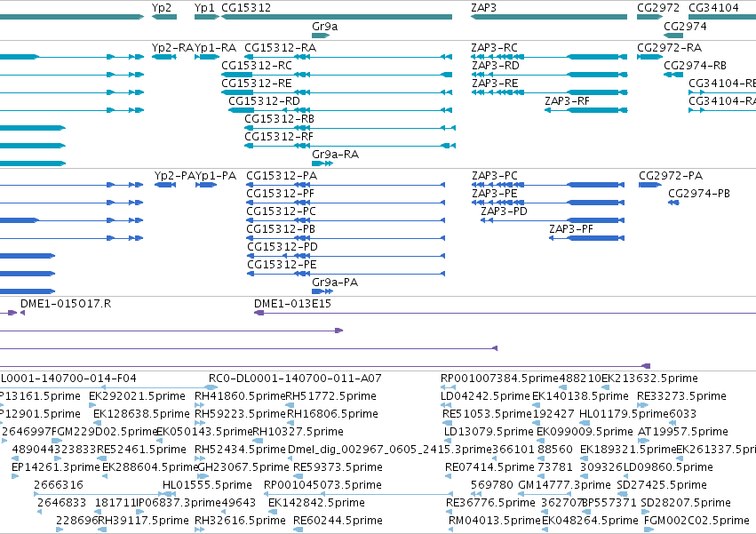
Task: Select the CG15312-PF protein label
Action: (x=280, y=194)
